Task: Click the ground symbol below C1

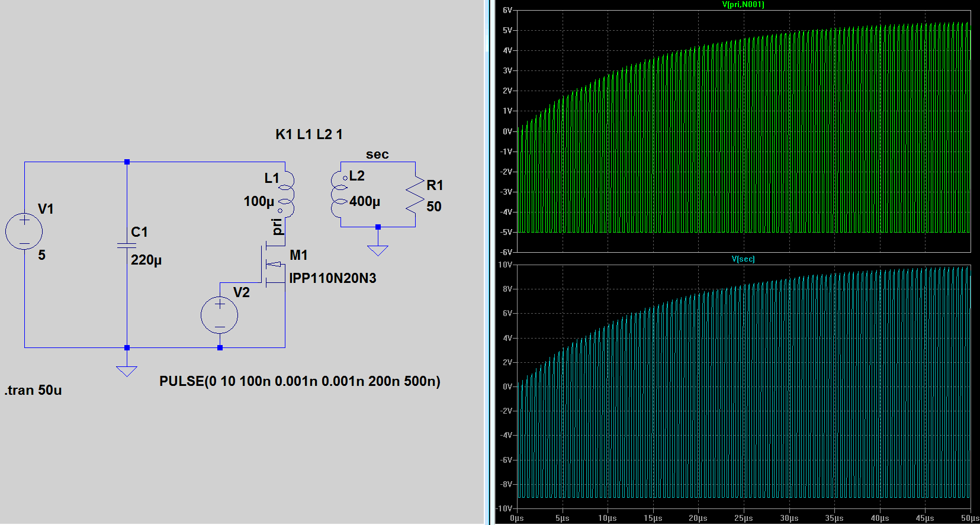Action: coord(127,371)
